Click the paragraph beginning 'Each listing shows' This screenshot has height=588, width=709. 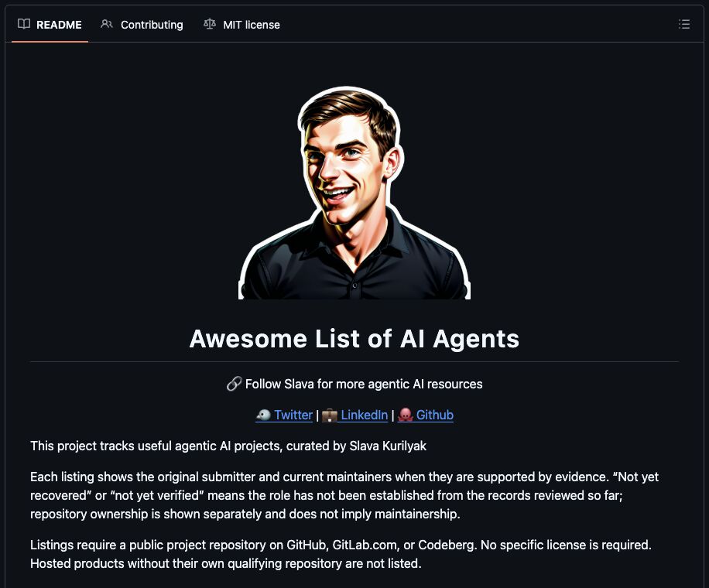tap(344, 495)
